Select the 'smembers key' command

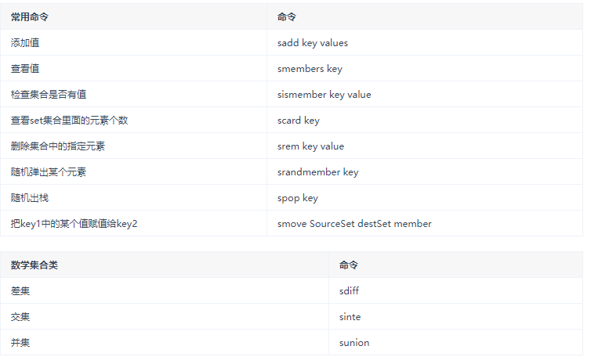pos(310,69)
